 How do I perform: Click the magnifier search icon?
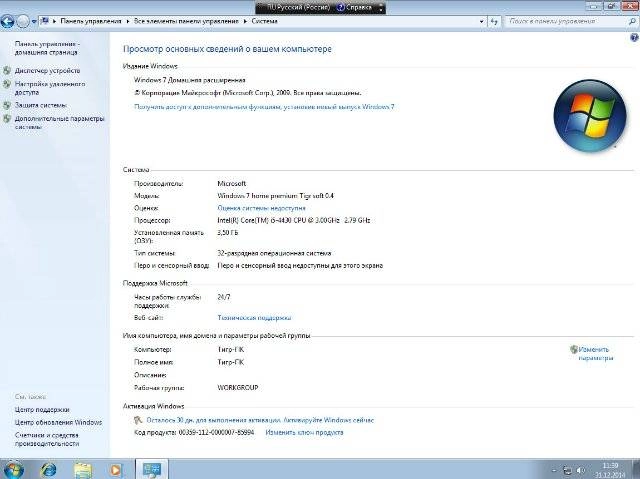coord(632,21)
